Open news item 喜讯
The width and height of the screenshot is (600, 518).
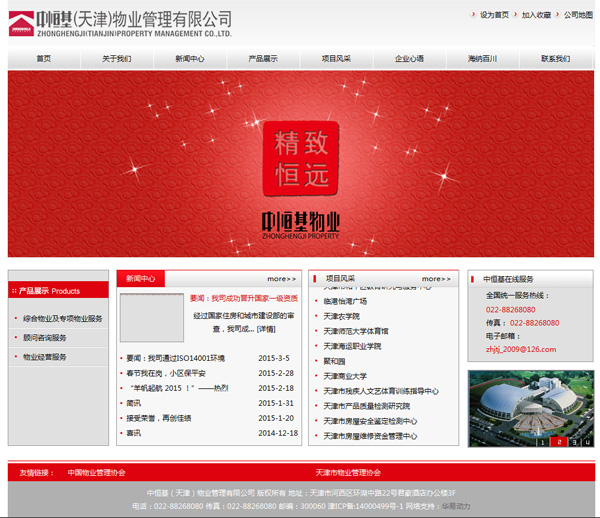[x=134, y=433]
